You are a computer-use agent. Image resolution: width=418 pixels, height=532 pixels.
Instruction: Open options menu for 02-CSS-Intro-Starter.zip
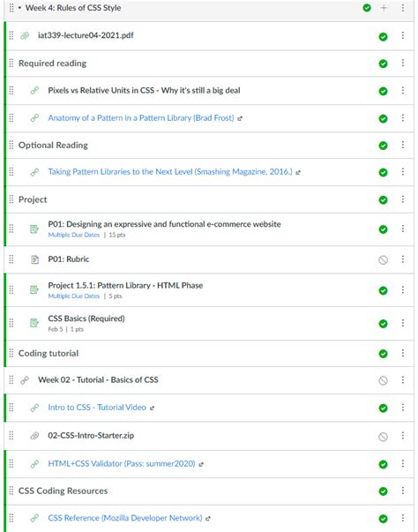(403, 435)
